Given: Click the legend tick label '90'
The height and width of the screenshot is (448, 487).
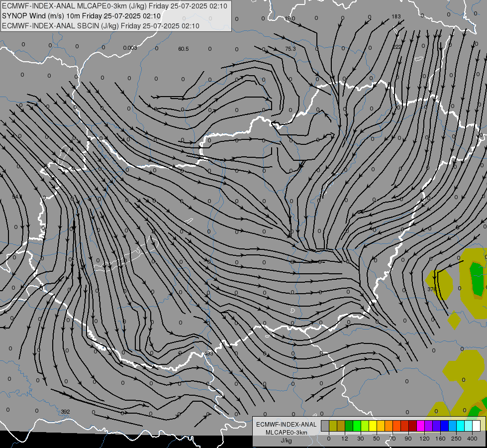Looking at the screenshot, I should tap(408, 439).
